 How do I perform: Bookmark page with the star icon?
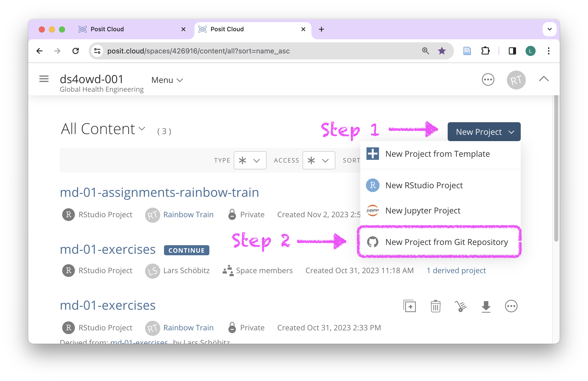pos(442,51)
